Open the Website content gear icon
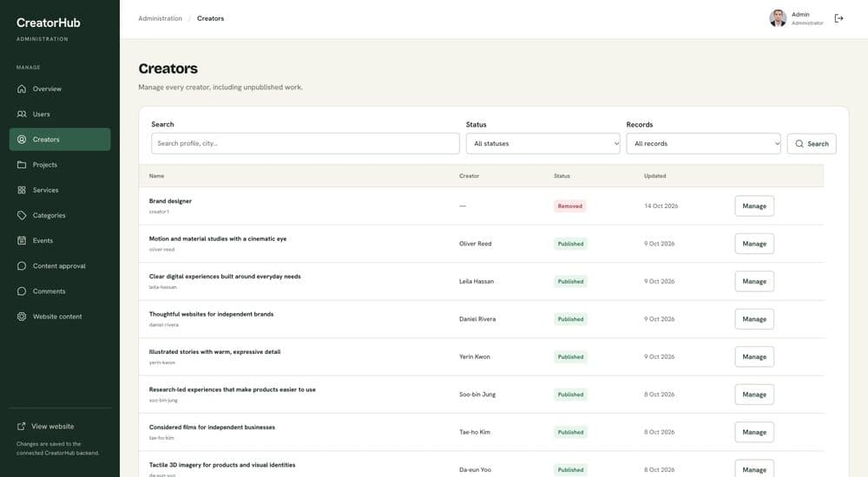This screenshot has width=868, height=477. click(x=22, y=317)
